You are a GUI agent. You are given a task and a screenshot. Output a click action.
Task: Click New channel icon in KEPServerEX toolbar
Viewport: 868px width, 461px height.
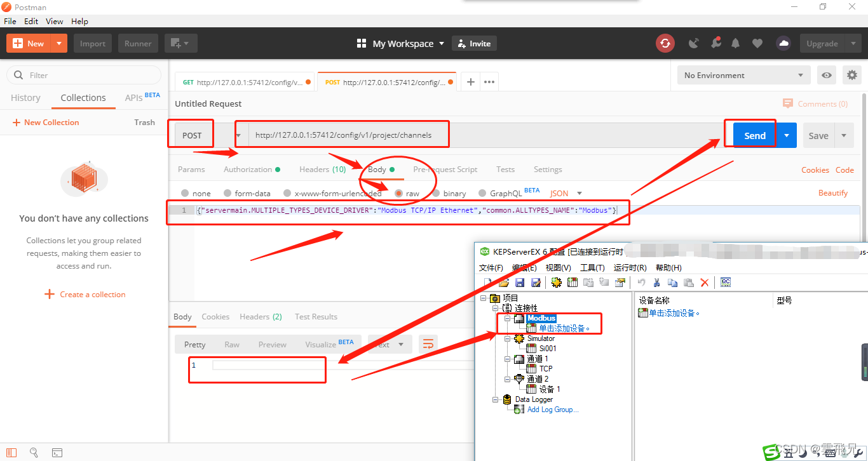(x=557, y=283)
